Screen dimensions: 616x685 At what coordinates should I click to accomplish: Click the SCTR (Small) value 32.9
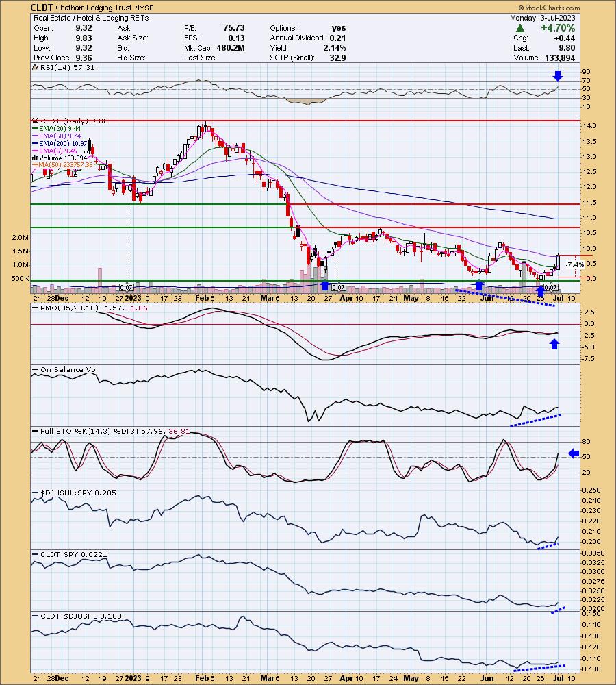[338, 58]
